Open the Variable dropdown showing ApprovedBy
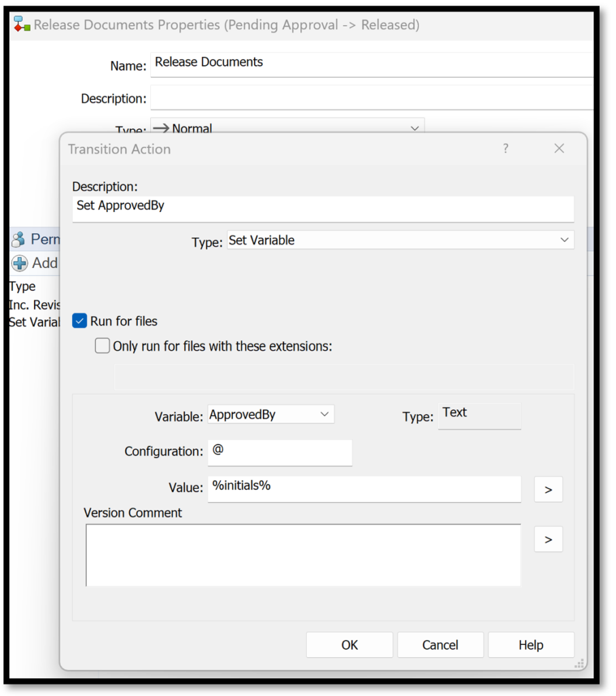616x696 pixels. (325, 414)
